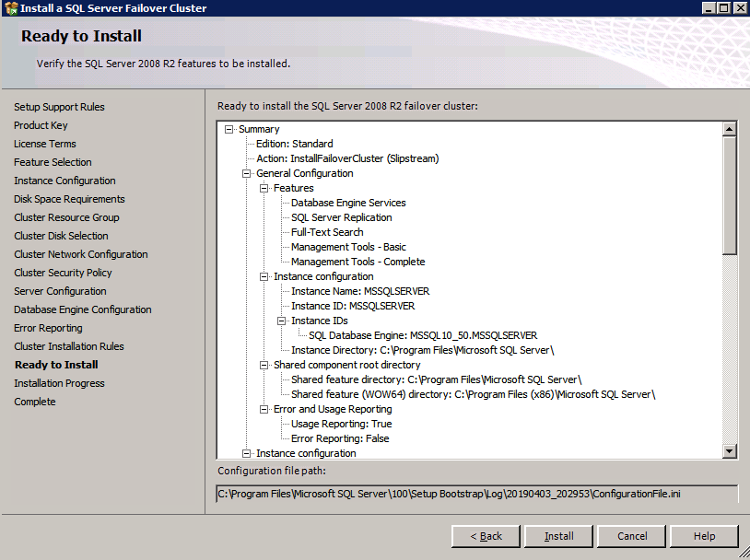
Task: Select Server Configuration step
Action: pyautogui.click(x=60, y=291)
